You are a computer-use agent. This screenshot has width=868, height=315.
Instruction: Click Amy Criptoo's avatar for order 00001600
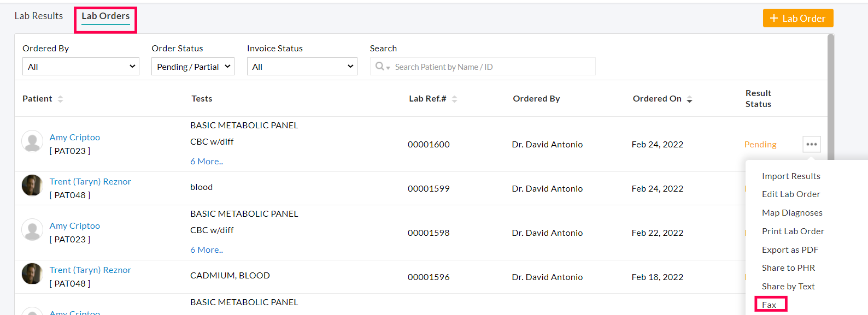tap(32, 141)
